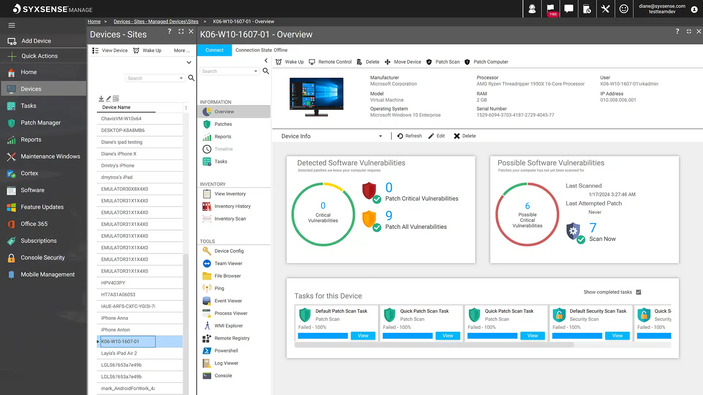Click the blue Connect button

tap(214, 50)
